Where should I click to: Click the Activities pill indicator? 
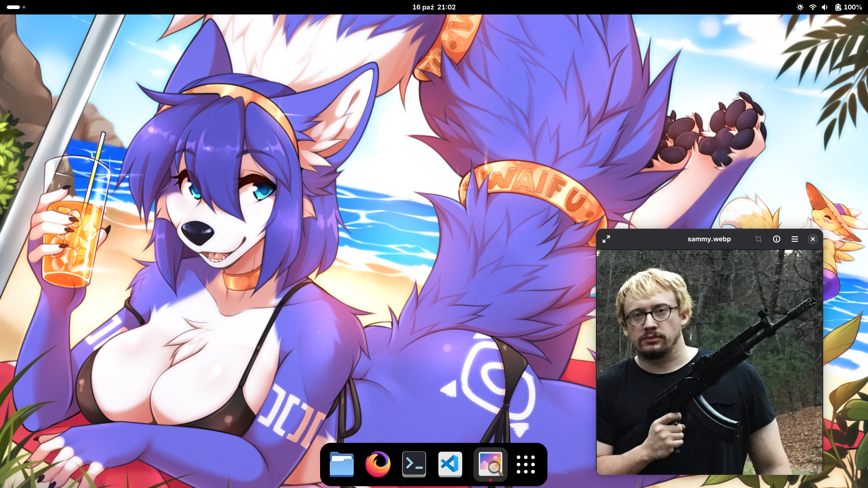click(14, 7)
